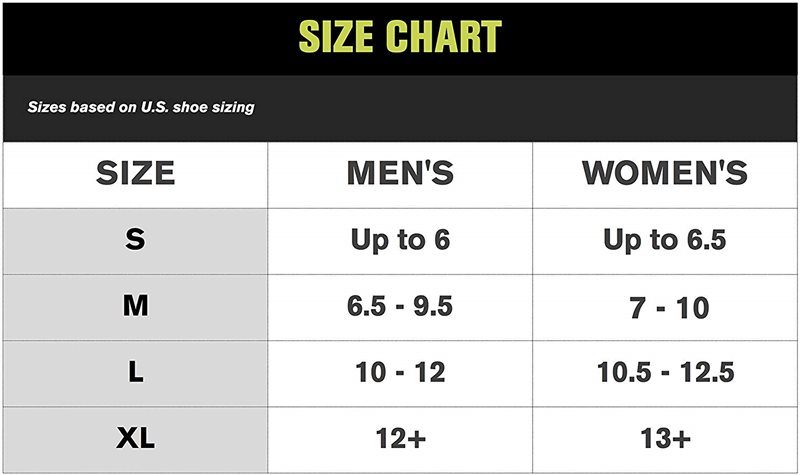This screenshot has width=800, height=475.
Task: Select the women's 'Up to 6.5' cell
Action: coord(665,240)
